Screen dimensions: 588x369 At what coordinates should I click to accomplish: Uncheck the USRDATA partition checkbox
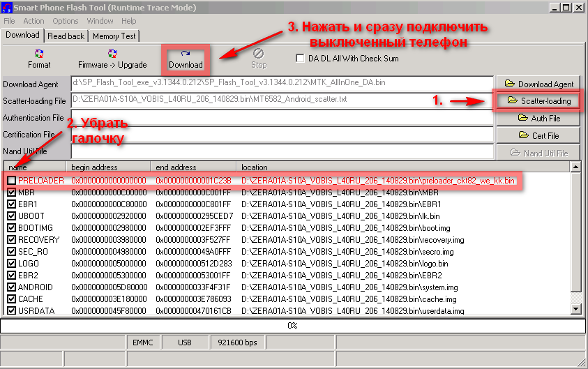pos(12,311)
